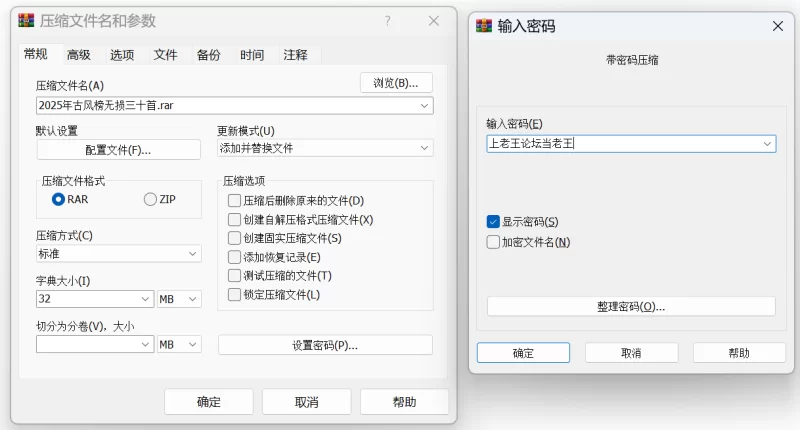Tick the 添加恢复记录 checkbox

tap(235, 257)
